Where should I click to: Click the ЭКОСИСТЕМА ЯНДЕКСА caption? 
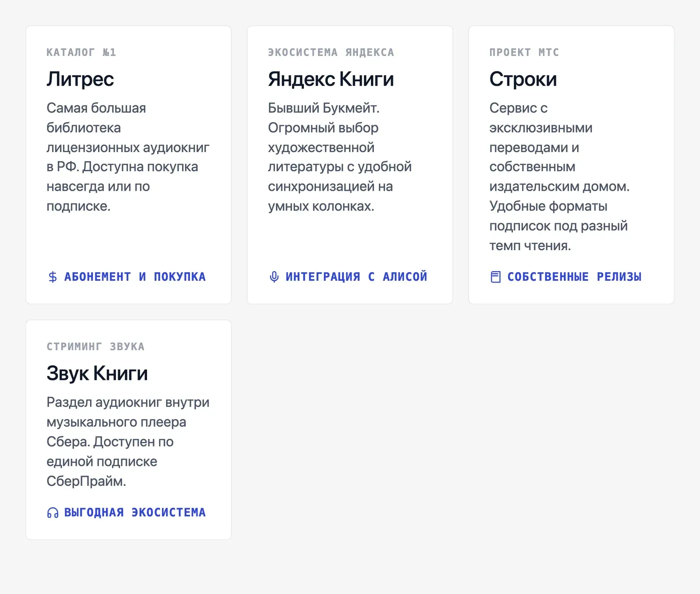331,53
